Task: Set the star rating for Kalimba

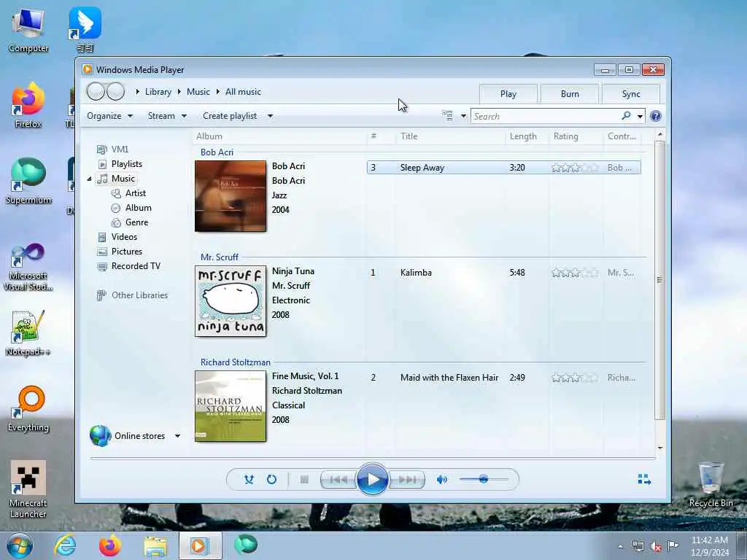Action: pos(575,273)
